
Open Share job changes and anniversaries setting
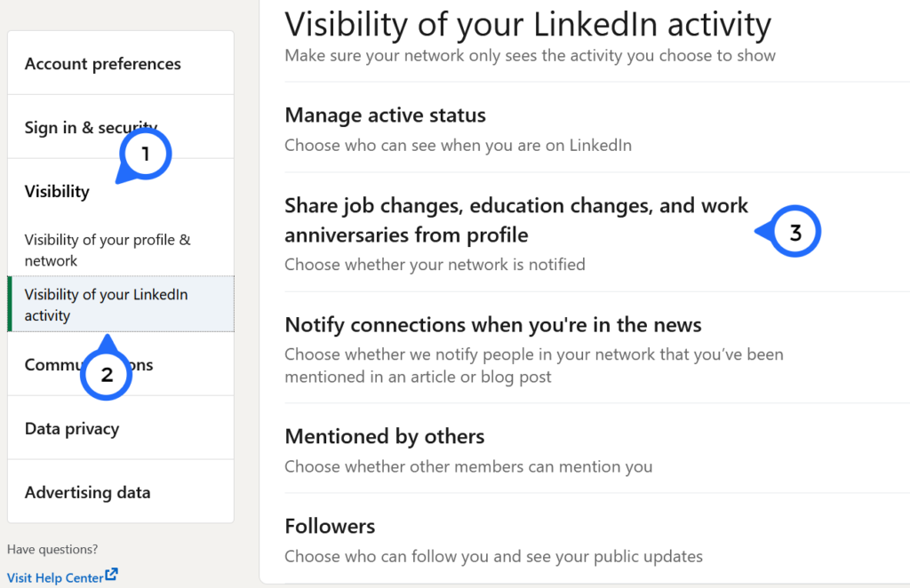pos(597,233)
